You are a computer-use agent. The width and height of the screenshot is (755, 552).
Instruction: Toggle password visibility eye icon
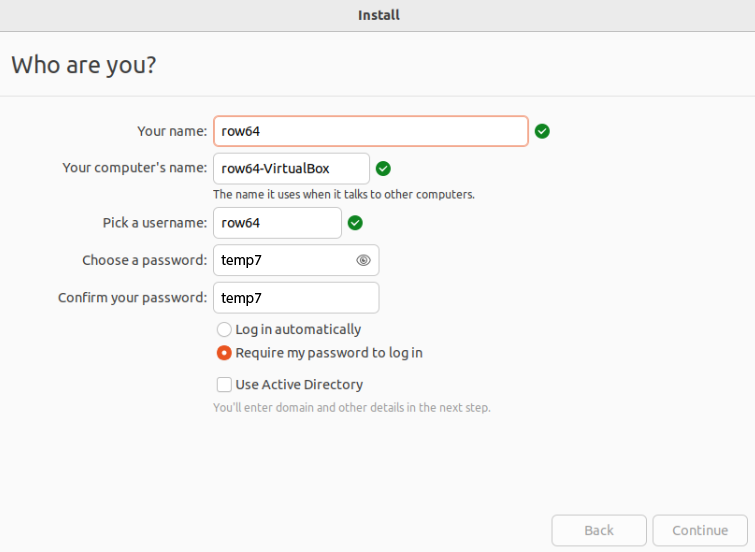[x=364, y=260]
